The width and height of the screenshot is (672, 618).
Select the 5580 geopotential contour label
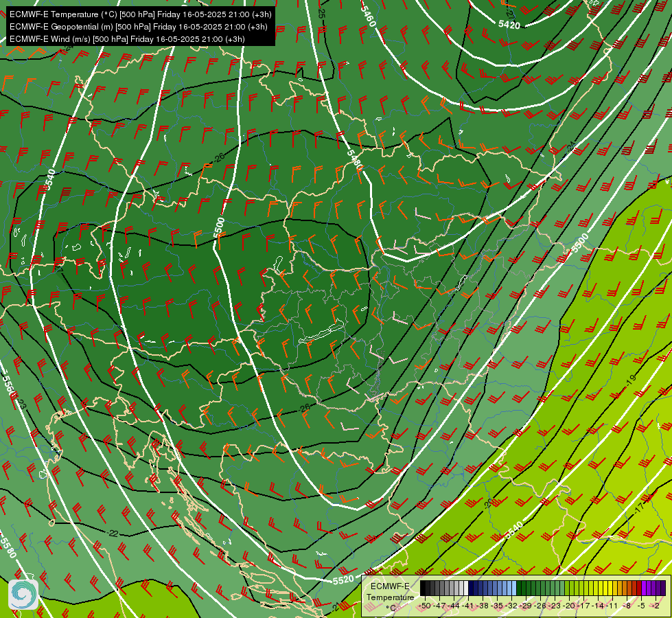[x=8, y=547]
